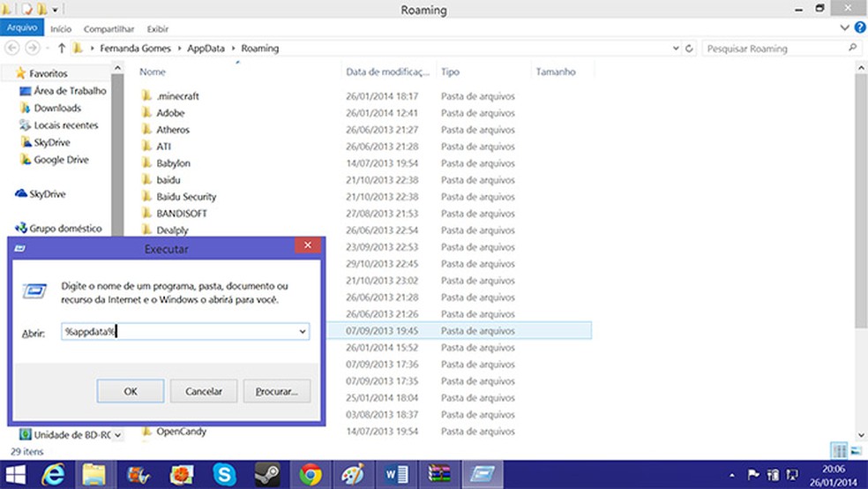
Task: Click the Pesquisar Roaming search field
Action: pos(776,49)
